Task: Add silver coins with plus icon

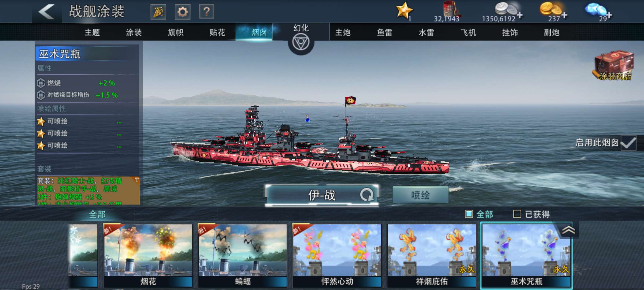Action: point(520,15)
